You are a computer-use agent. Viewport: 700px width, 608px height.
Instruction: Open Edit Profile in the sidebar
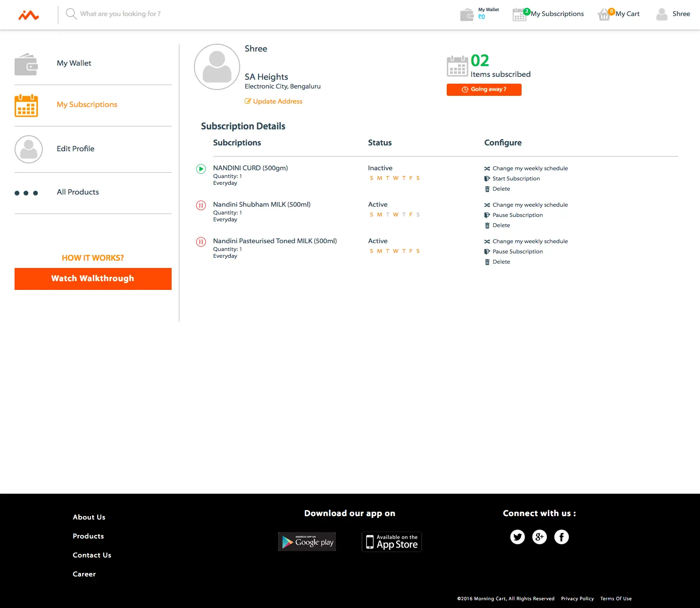pyautogui.click(x=75, y=149)
